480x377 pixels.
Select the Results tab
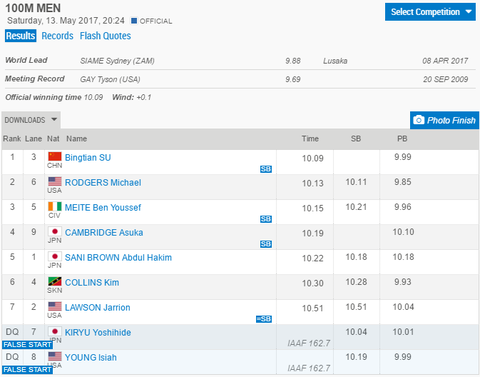point(21,36)
